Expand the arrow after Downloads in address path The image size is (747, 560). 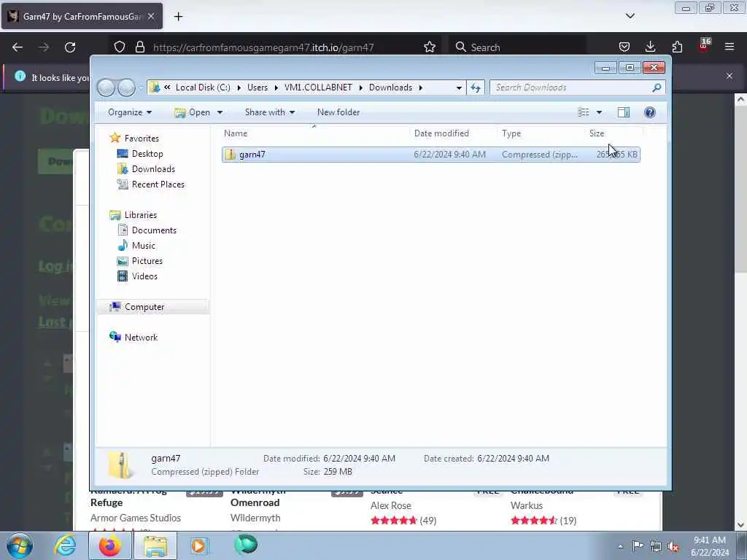click(421, 87)
